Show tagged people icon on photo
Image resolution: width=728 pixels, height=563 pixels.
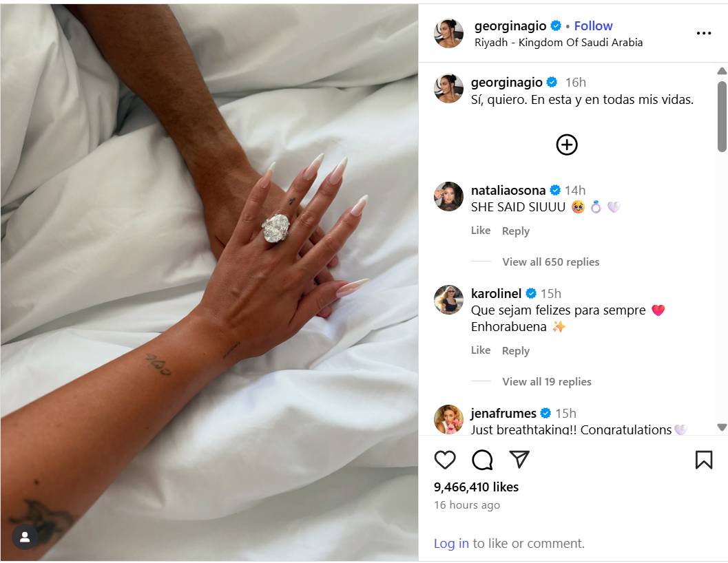25,537
